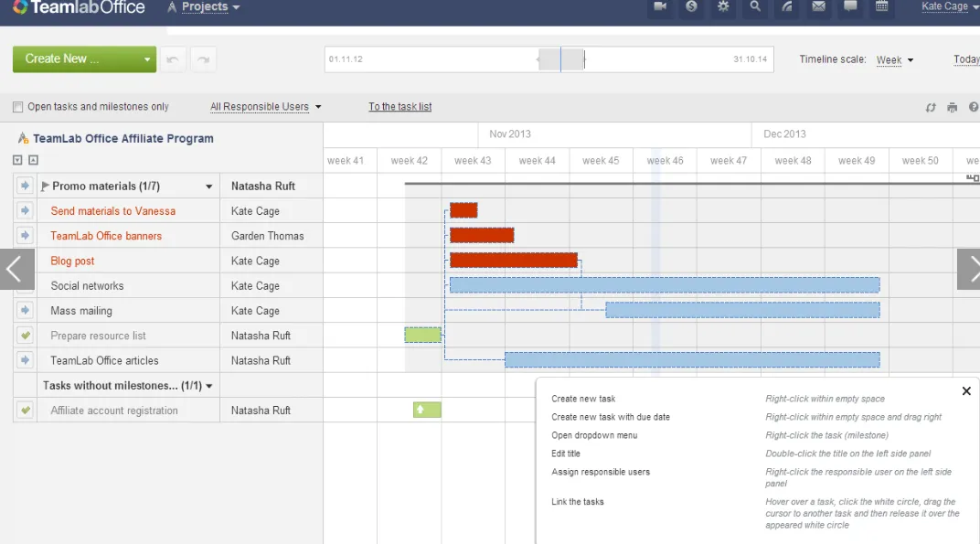Toggle the Prepare resource list completed checkmark

pyautogui.click(x=26, y=336)
